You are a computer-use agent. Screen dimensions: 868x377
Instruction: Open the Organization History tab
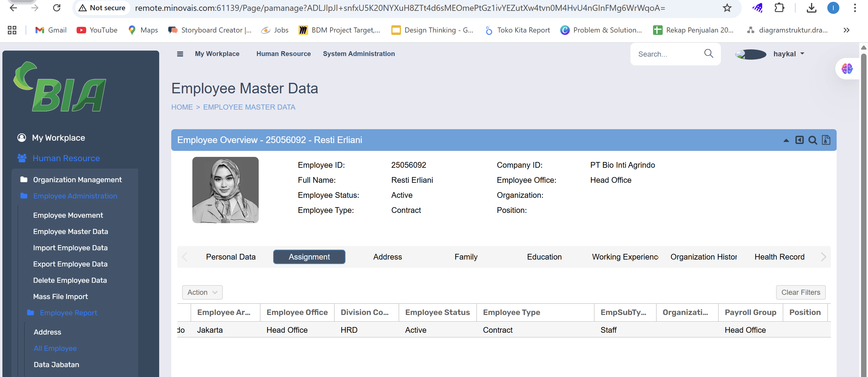(704, 257)
